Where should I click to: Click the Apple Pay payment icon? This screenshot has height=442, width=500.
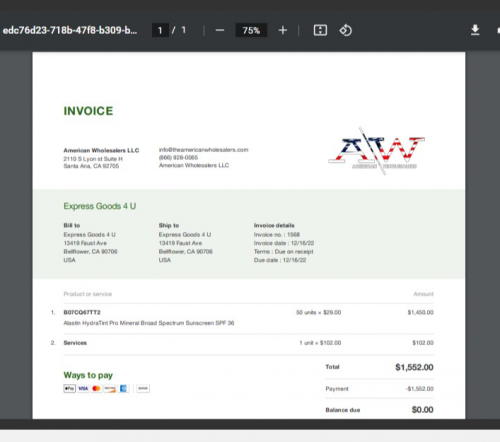click(69, 388)
